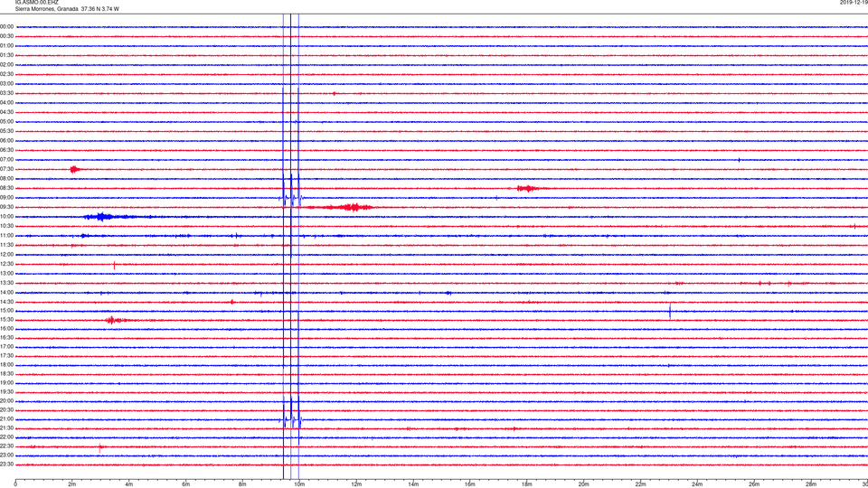
Task: Click the 10m axis tick label
Action: (299, 484)
